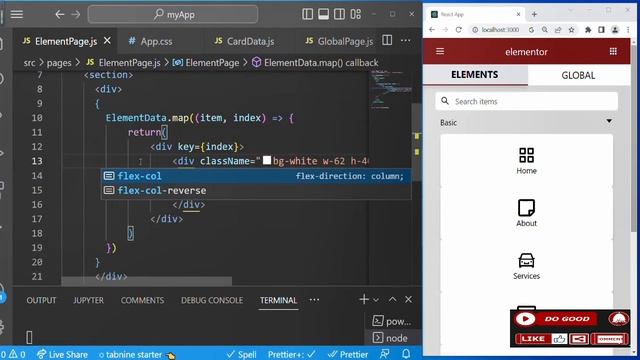Select the About element card
This screenshot has width=640, height=360.
tap(527, 213)
